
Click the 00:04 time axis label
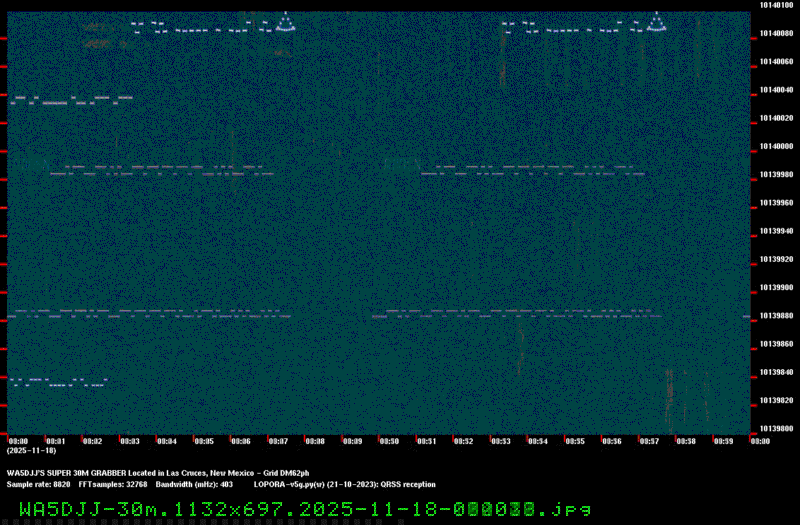(x=167, y=441)
